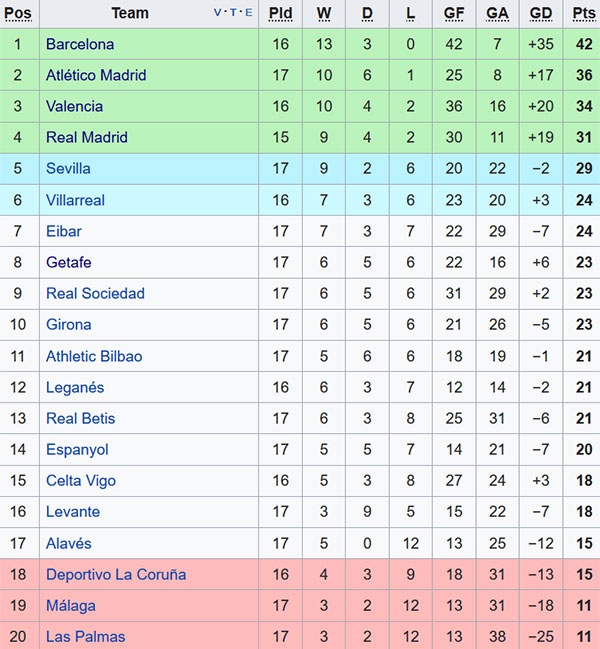
Task: Open the Valencia team page
Action: (x=74, y=106)
